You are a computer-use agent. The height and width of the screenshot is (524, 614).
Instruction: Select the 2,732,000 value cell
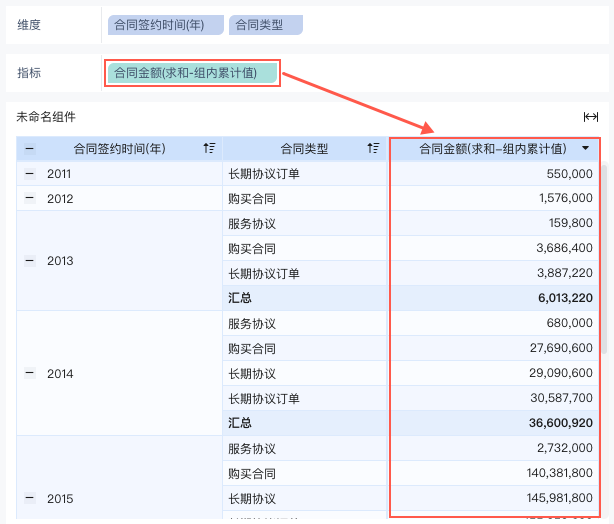point(495,448)
